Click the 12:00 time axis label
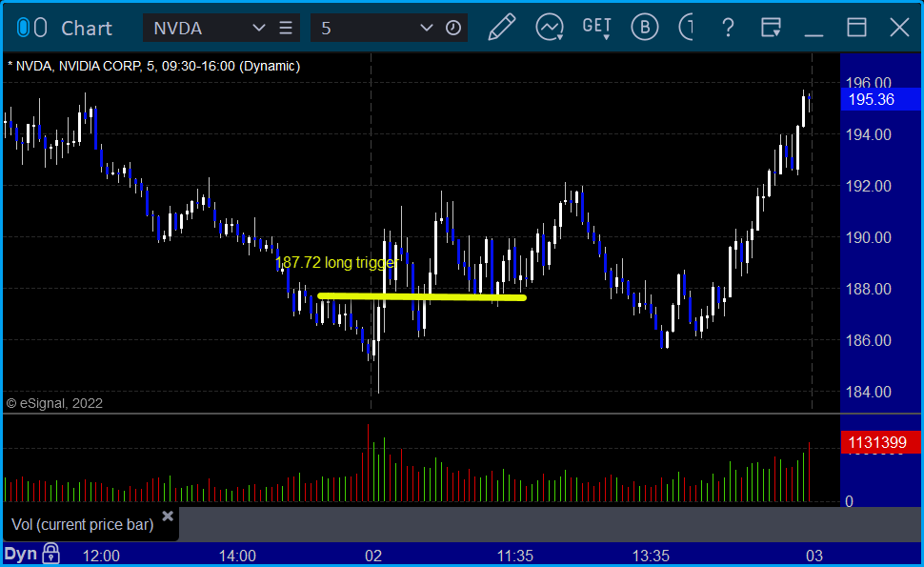This screenshot has height=567, width=924. click(x=101, y=556)
